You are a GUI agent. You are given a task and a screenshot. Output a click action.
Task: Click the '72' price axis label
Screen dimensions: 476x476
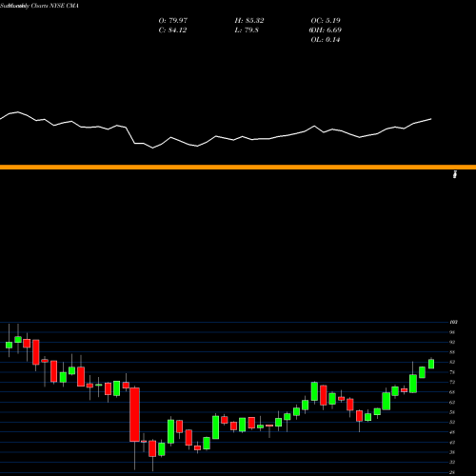(452, 382)
